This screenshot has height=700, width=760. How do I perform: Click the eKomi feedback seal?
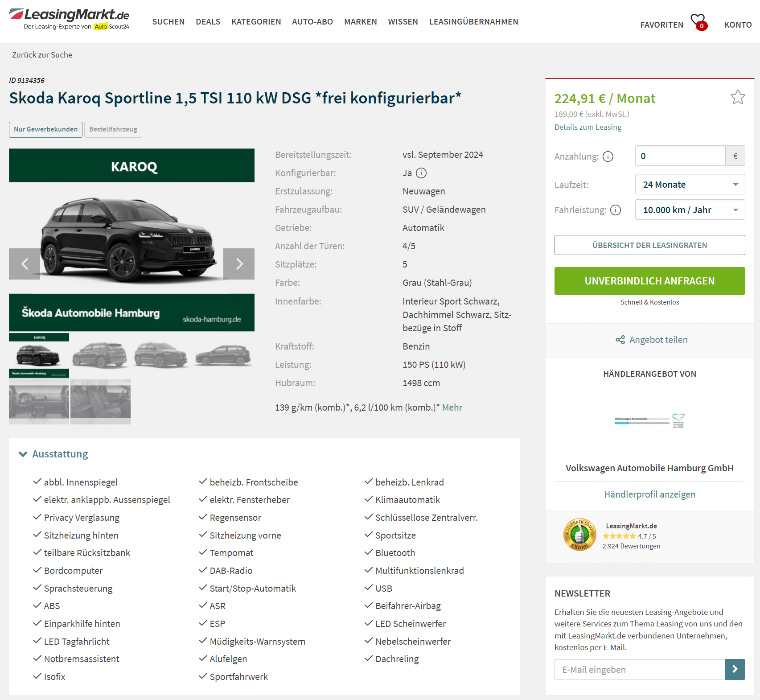[579, 535]
